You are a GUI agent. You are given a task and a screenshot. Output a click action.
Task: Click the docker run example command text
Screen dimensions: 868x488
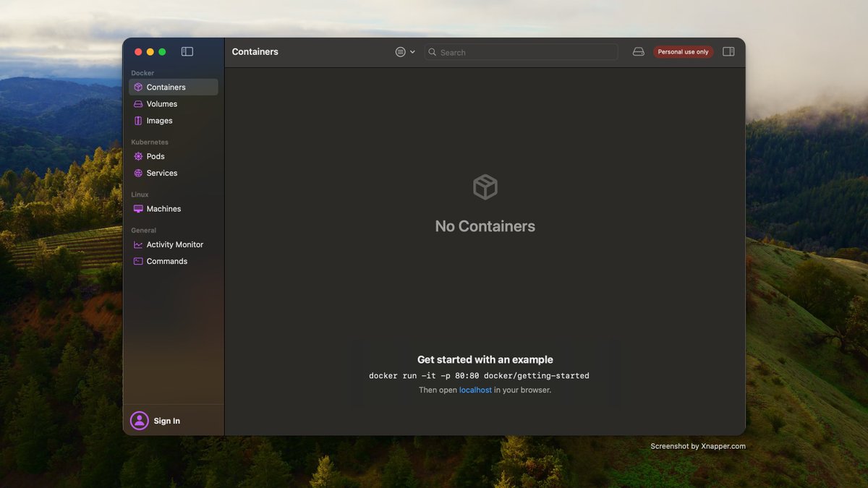479,376
